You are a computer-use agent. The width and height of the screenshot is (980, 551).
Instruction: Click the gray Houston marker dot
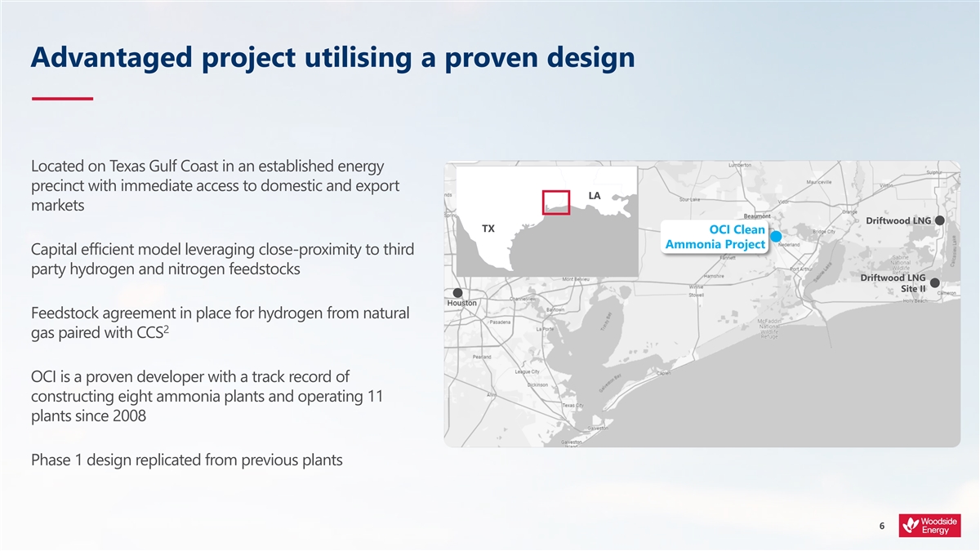click(x=457, y=292)
